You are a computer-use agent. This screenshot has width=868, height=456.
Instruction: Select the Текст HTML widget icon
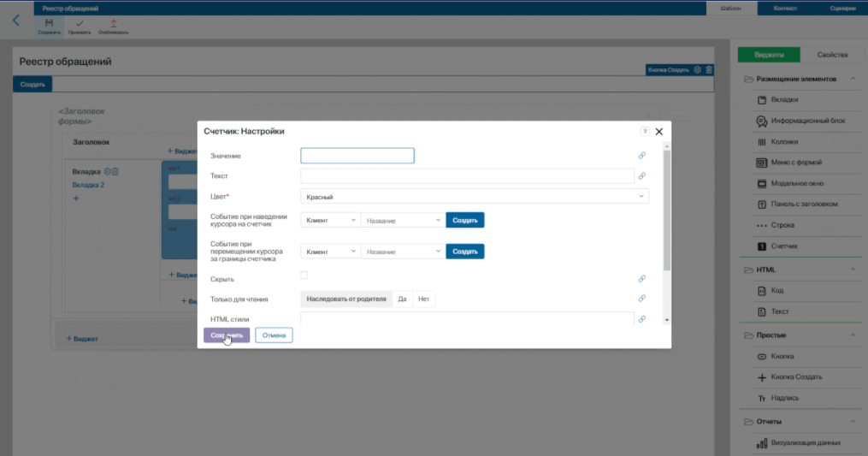pyautogui.click(x=762, y=312)
